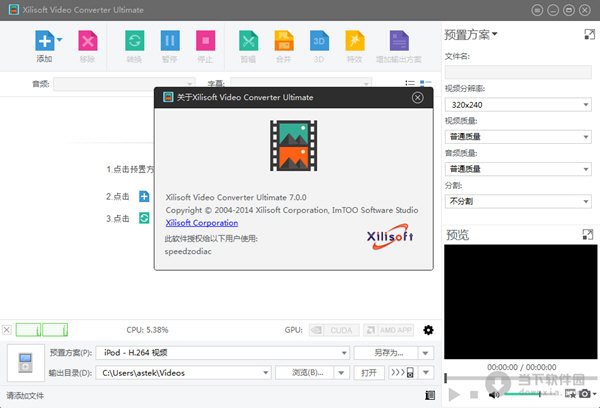
Task: Expand the preset profile (预置方案) panel header
Action: [x=471, y=35]
